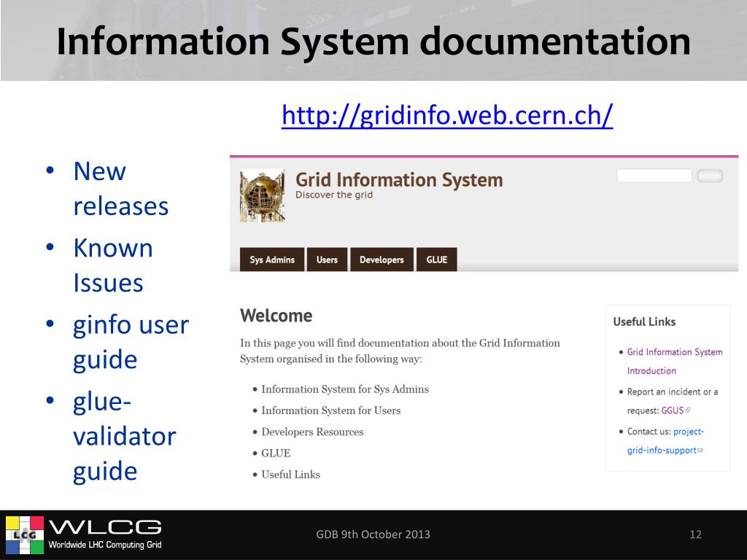The image size is (747, 560).
Task: Click the 'Welcome' heading
Action: click(276, 315)
